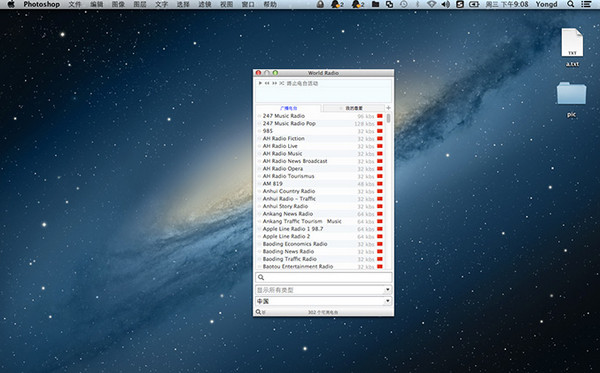Click the next station fast-forward button
The image size is (600, 373).
click(x=274, y=83)
